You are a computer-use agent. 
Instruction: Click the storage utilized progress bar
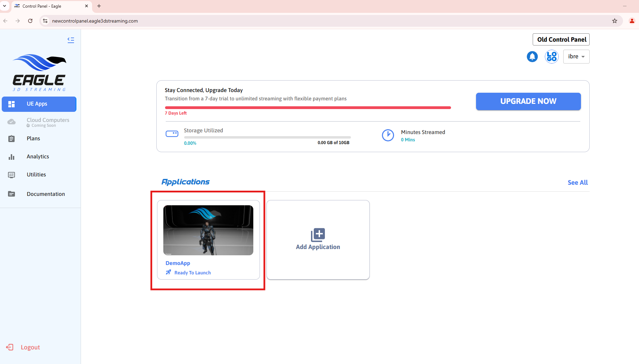pos(267,138)
